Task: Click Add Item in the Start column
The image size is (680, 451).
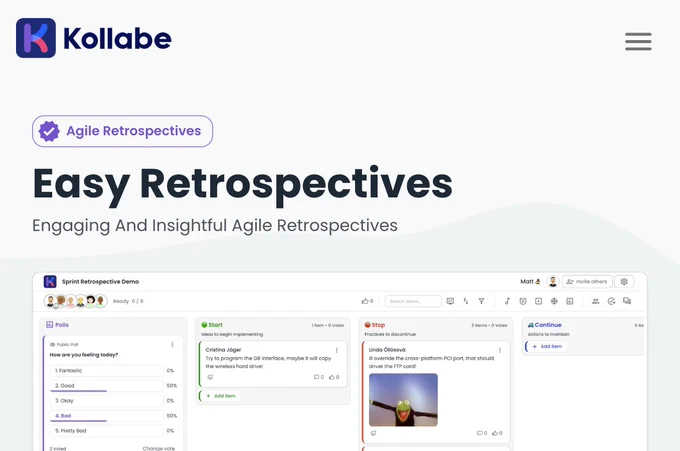Action: pyautogui.click(x=221, y=396)
